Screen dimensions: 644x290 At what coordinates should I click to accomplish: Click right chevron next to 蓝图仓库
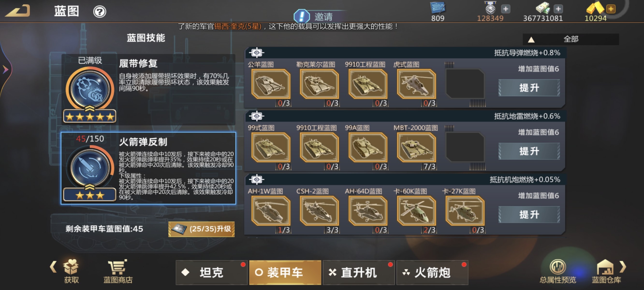pos(623,267)
